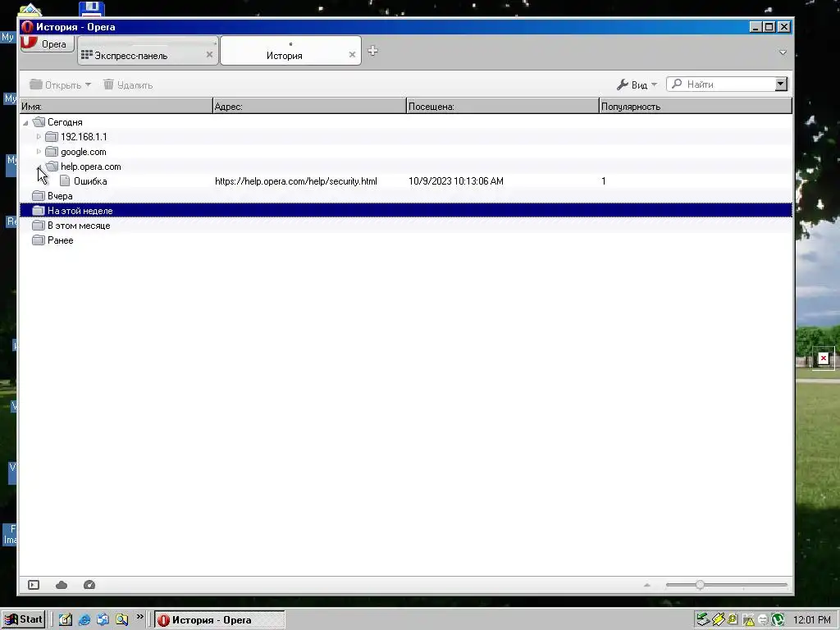Sort by the Адрес column header
This screenshot has width=840, height=630.
pyautogui.click(x=309, y=106)
